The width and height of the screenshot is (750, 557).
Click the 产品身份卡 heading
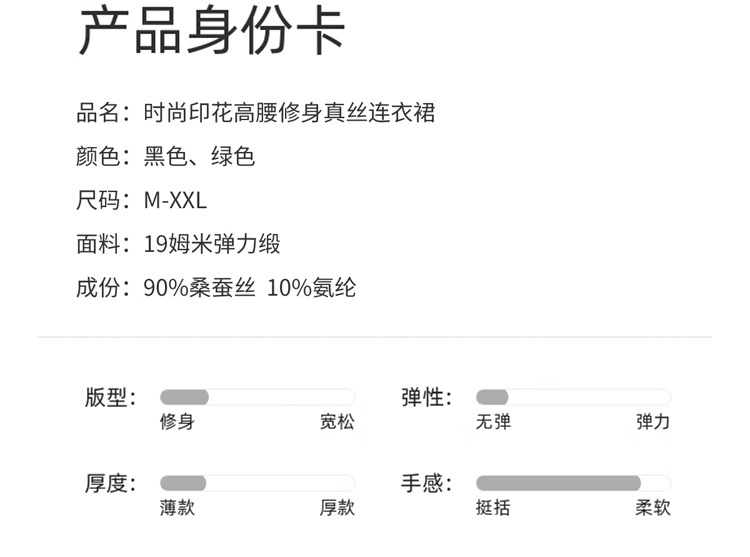pyautogui.click(x=212, y=32)
